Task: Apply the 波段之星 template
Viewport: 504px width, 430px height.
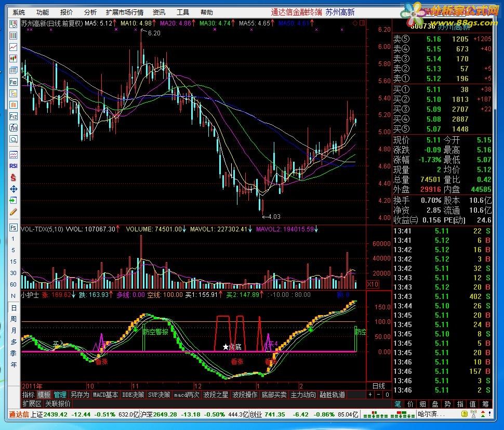Action: click(216, 395)
